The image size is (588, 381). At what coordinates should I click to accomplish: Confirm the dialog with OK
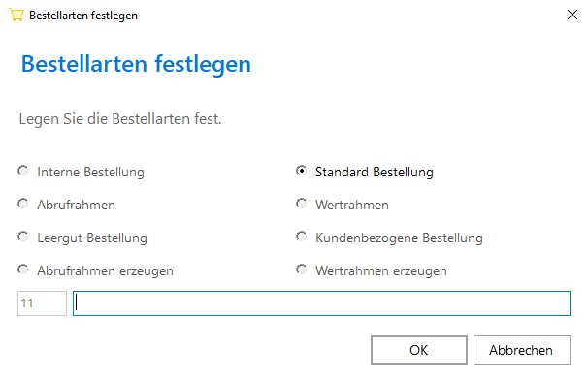[419, 350]
